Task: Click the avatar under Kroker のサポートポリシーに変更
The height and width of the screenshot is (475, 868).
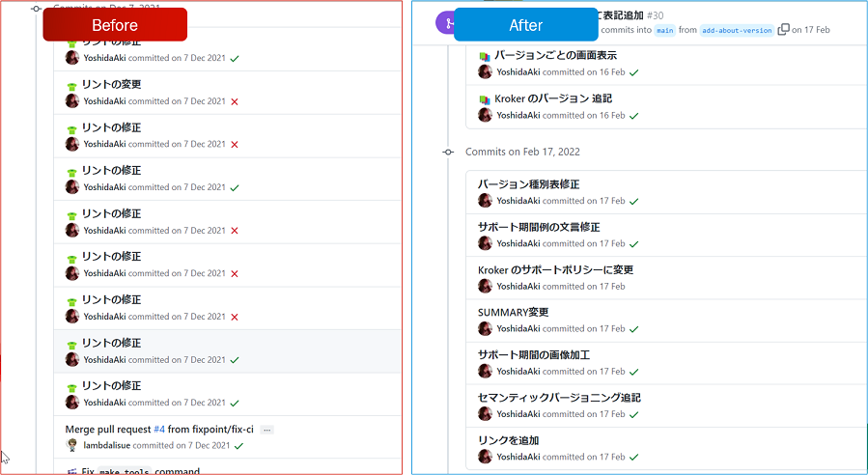Action: tap(485, 286)
